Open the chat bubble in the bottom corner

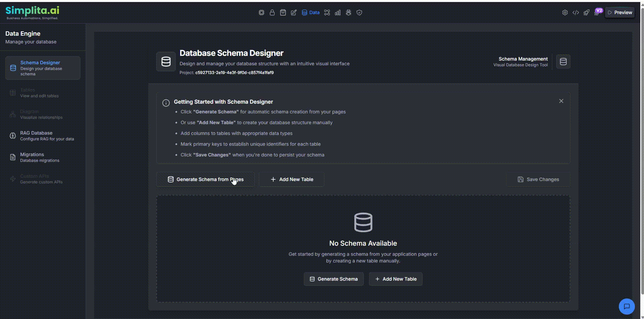coord(627,306)
